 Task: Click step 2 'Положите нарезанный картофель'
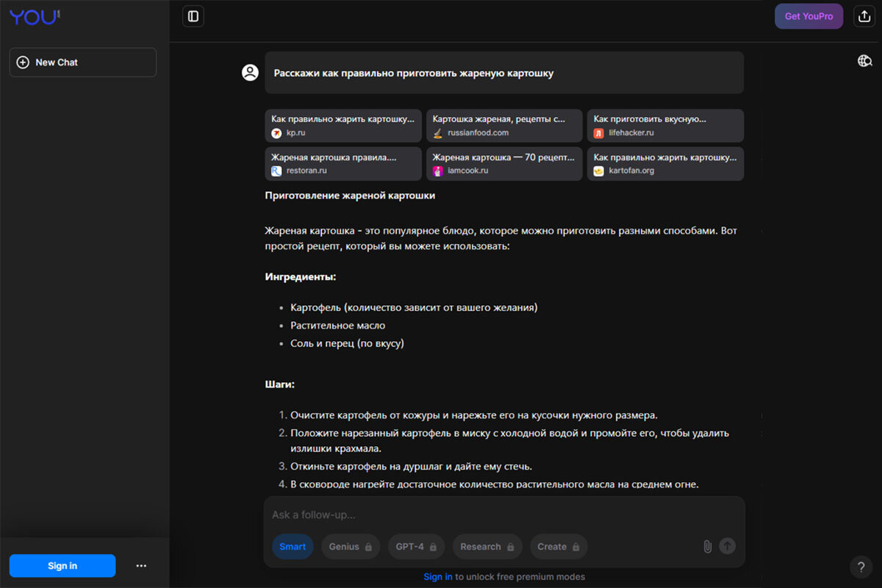coord(509,441)
